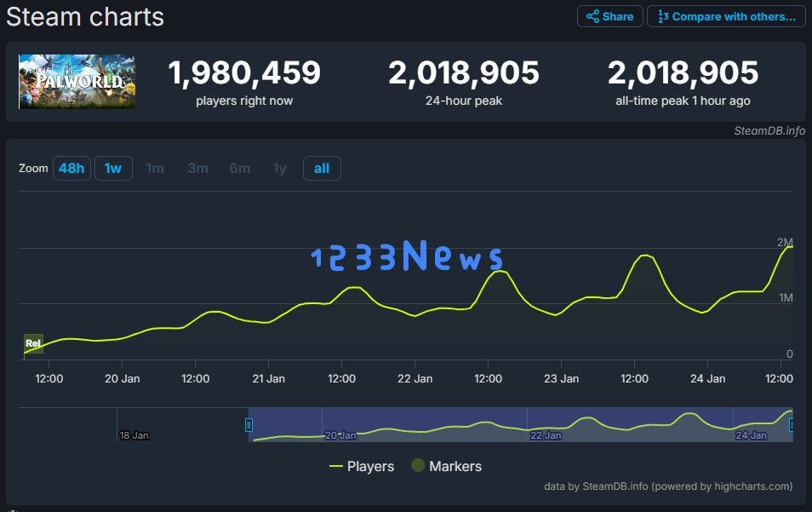Click the Steam charts heading
This screenshot has width=812, height=512.
point(85,16)
